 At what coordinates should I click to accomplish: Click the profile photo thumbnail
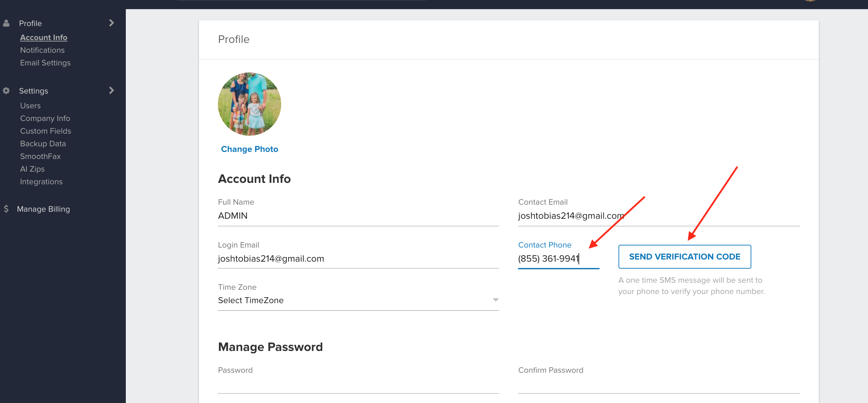point(250,104)
